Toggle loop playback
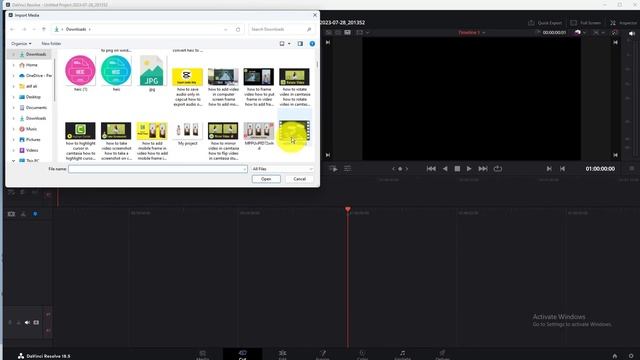 (498, 169)
